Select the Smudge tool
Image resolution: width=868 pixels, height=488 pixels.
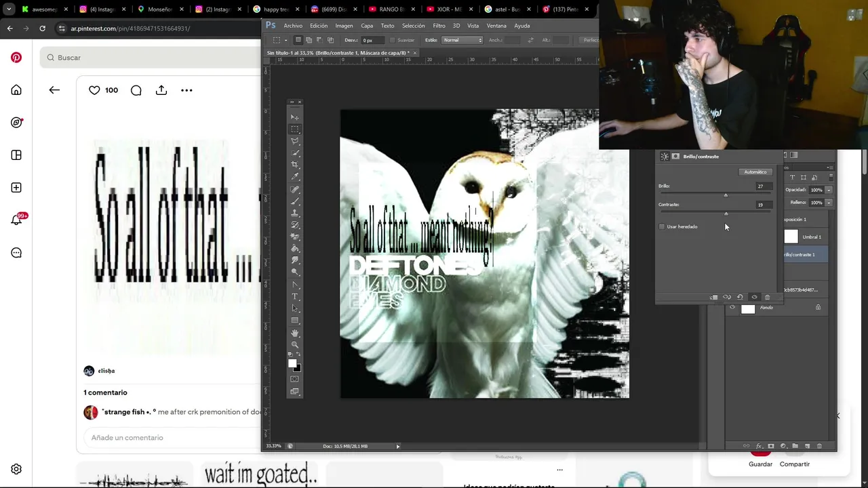(x=294, y=260)
